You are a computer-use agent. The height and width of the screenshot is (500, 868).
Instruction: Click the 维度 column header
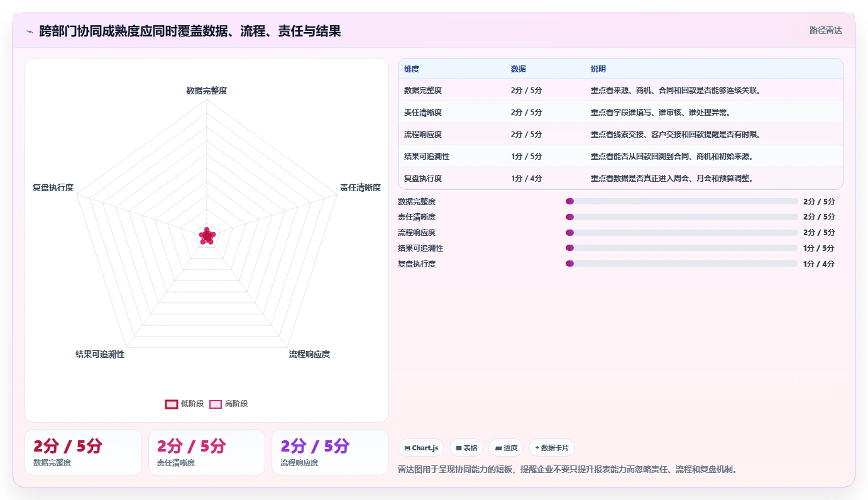click(412, 69)
